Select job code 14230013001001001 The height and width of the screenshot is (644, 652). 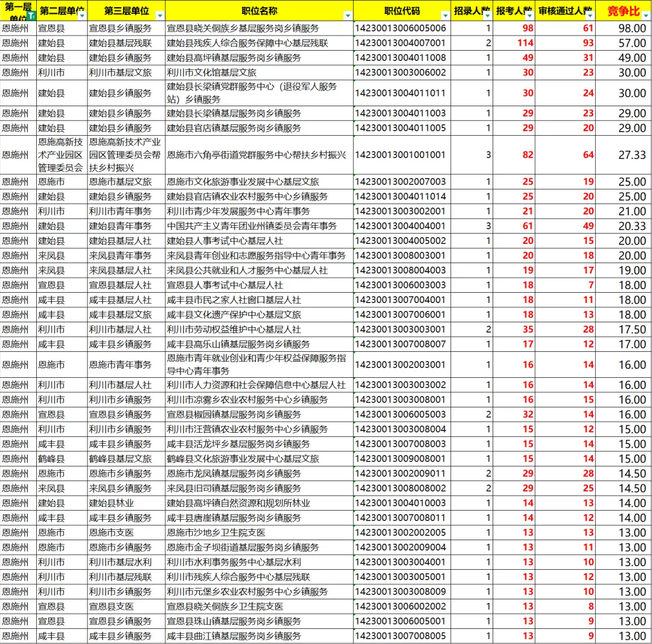[x=402, y=155]
